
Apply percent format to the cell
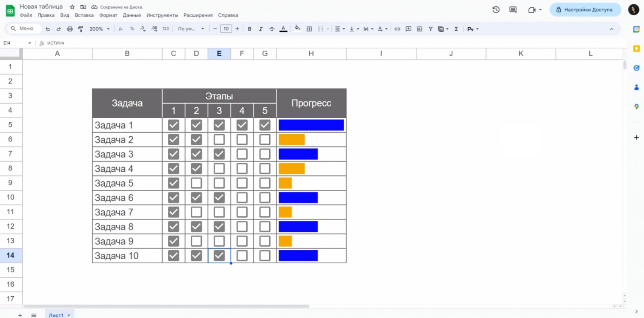[x=132, y=29]
